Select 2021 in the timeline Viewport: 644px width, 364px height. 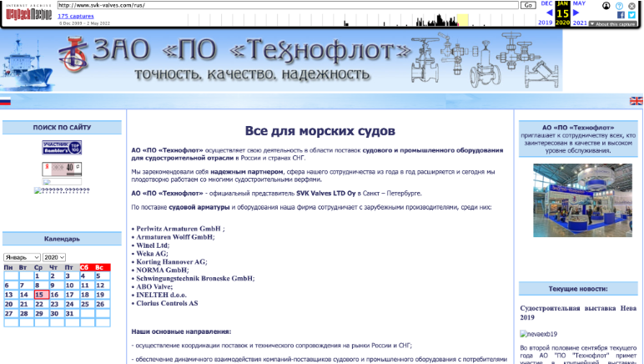pos(580,23)
